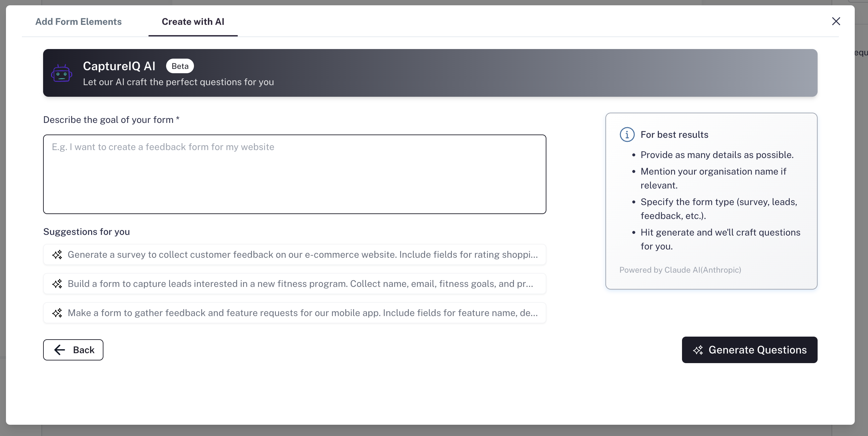Click the CaptureIQ robot icon
The image size is (868, 436).
click(x=61, y=73)
